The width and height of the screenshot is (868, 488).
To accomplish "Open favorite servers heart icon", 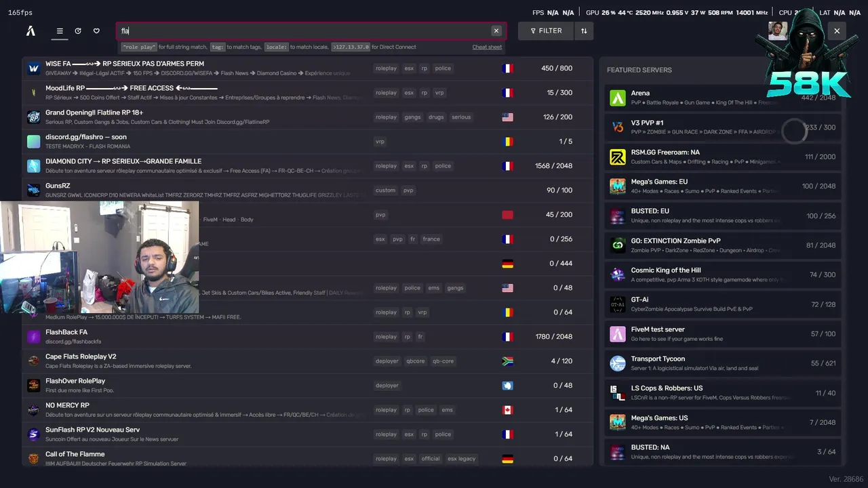I will pyautogui.click(x=96, y=30).
